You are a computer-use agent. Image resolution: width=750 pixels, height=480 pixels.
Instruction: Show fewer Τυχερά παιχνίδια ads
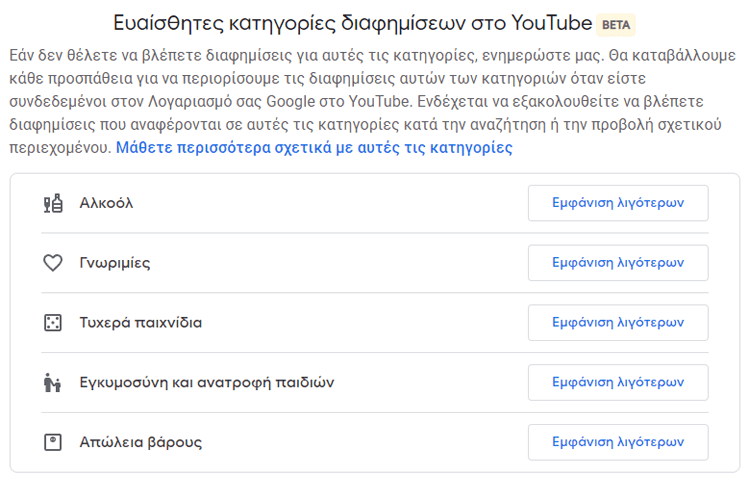coord(618,323)
